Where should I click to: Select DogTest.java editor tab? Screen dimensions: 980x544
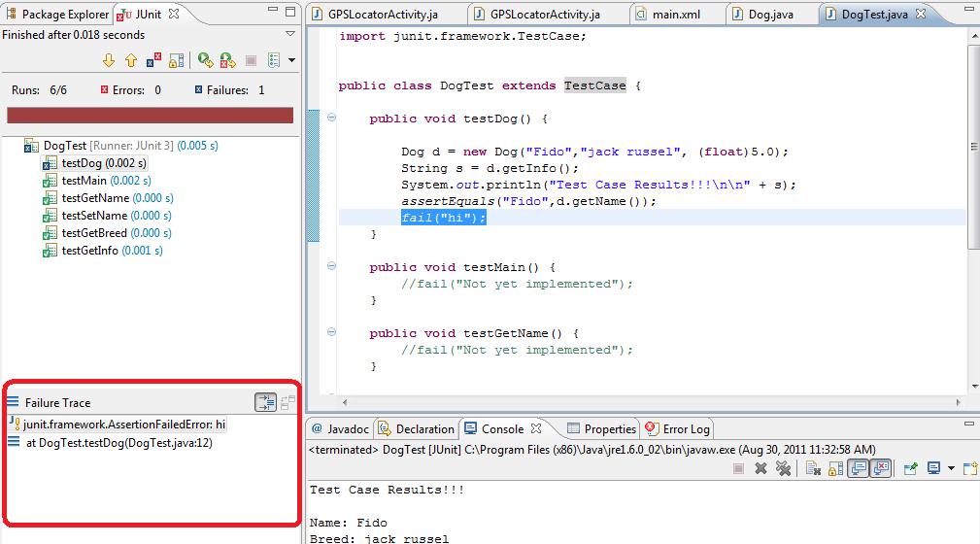point(866,14)
